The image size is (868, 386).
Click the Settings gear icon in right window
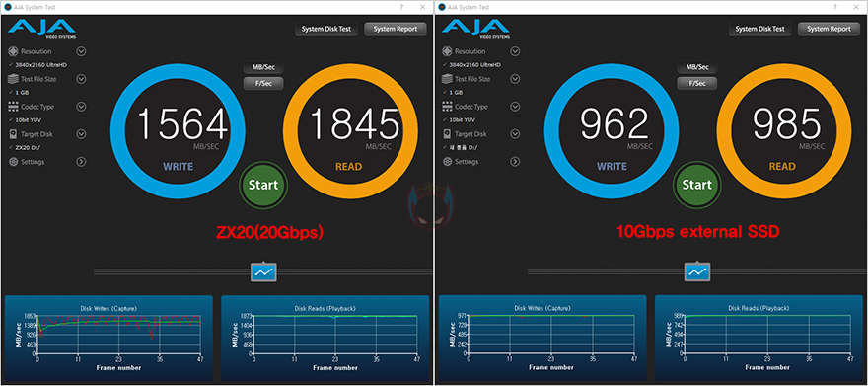(447, 162)
